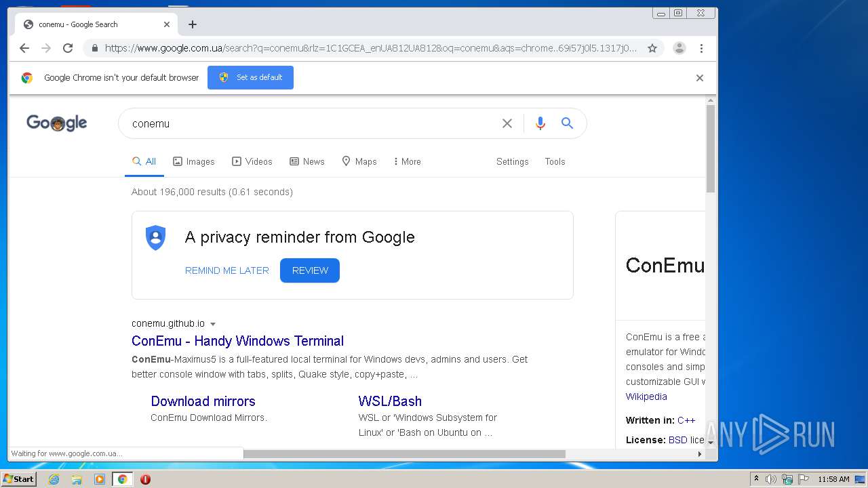Reload the current page
Image resolution: width=868 pixels, height=488 pixels.
click(68, 48)
